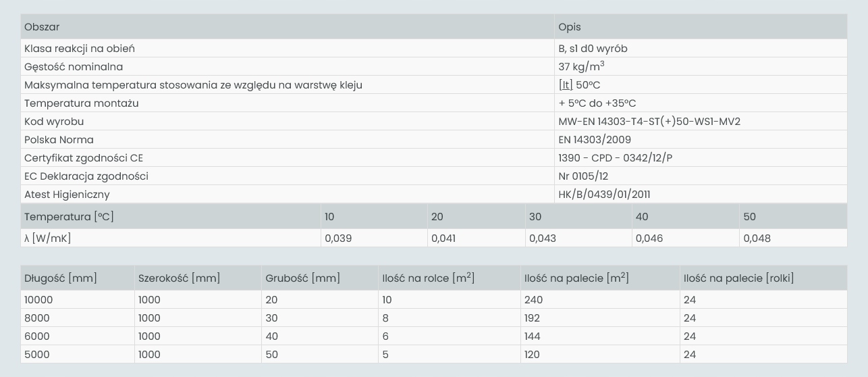Click the 5000 length cell in the last row
This screenshot has width=868, height=377.
coord(78,355)
